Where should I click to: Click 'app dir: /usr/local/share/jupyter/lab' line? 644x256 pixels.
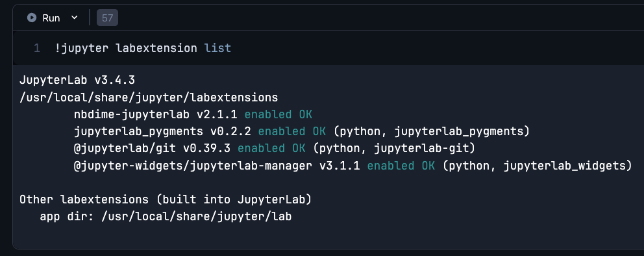point(166,216)
